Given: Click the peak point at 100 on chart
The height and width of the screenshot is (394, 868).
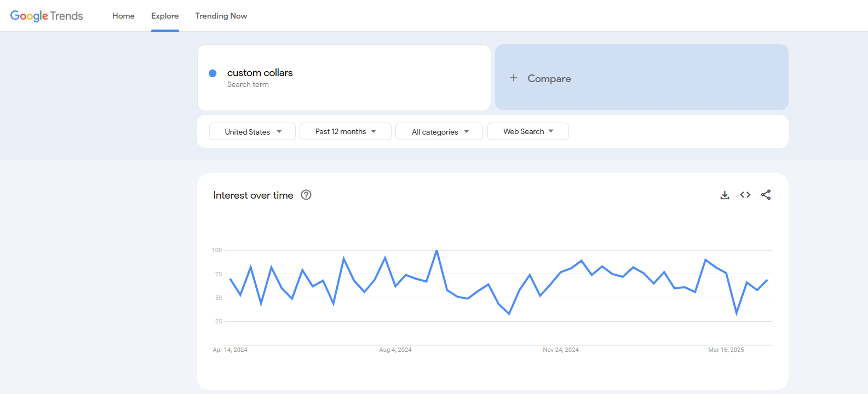Looking at the screenshot, I should point(436,251).
